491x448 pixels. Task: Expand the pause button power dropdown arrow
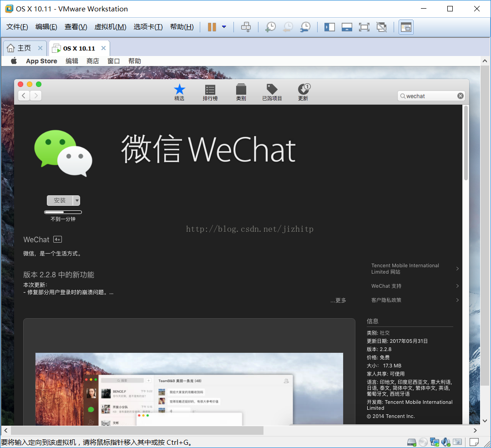(224, 27)
